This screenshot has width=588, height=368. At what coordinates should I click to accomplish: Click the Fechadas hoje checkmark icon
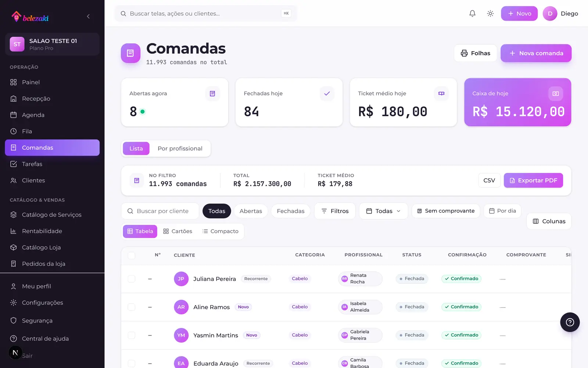point(327,93)
